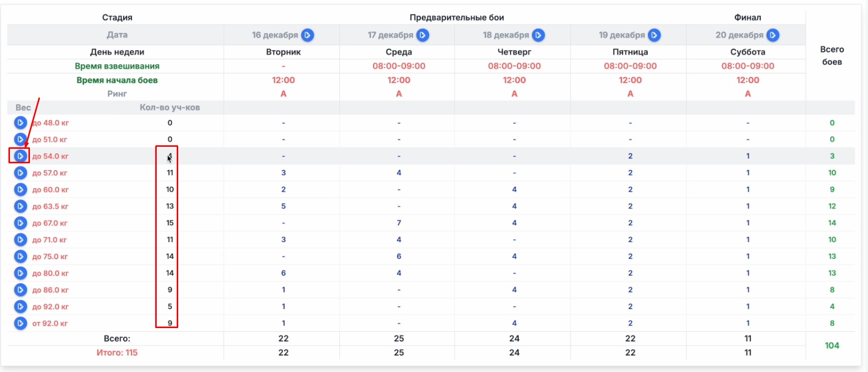868x372 pixels.
Task: Click the blue icon beside до 51.0 кг
Action: click(20, 139)
